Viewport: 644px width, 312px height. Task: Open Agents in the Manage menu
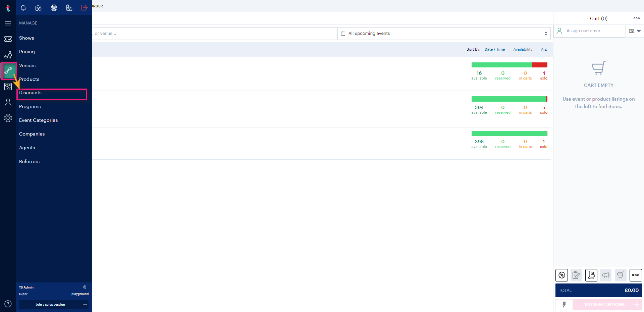coord(27,148)
